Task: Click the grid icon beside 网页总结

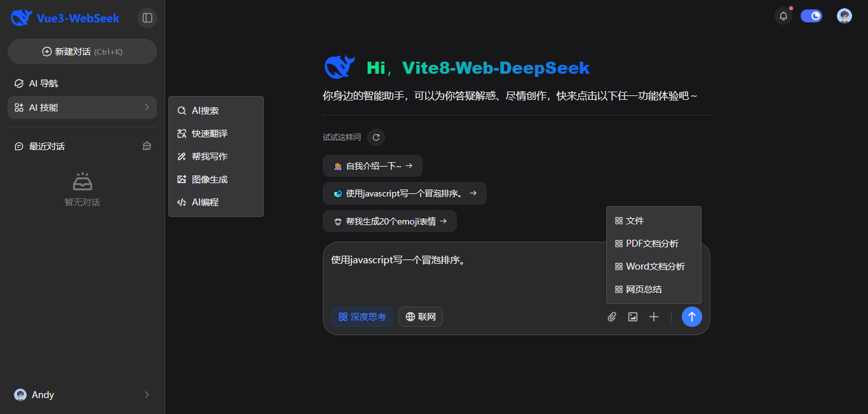Action: tap(619, 289)
